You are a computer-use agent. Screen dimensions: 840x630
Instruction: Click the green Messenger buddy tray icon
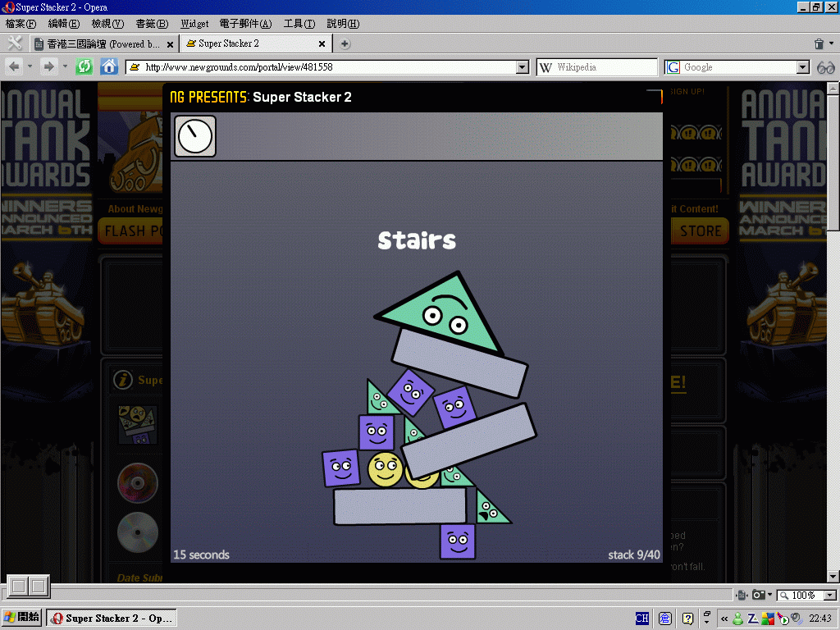coord(738,619)
